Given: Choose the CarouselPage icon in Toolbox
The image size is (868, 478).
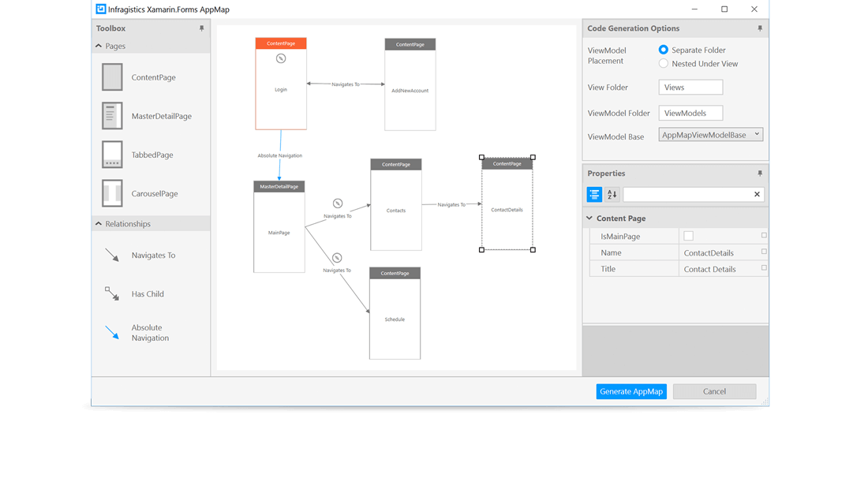Looking at the screenshot, I should click(112, 193).
